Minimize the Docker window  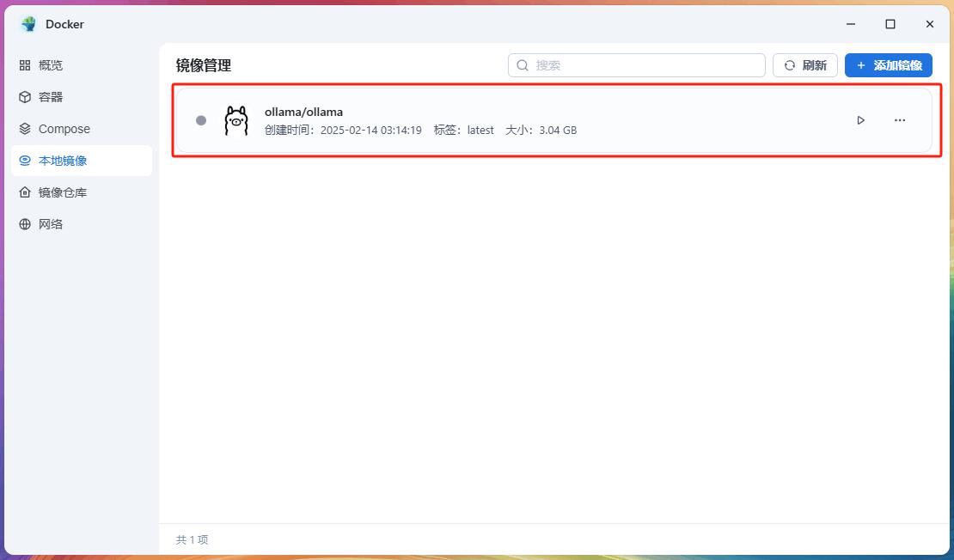pyautogui.click(x=851, y=24)
